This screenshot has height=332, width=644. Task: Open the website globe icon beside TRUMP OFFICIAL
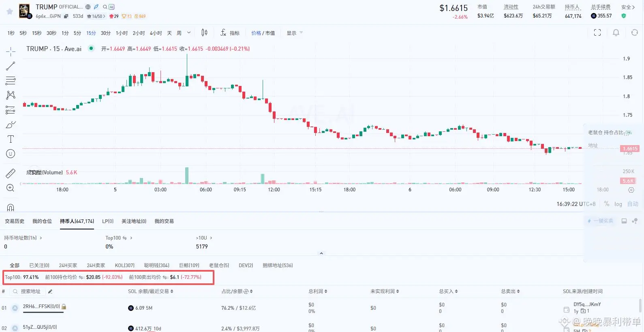(x=88, y=7)
